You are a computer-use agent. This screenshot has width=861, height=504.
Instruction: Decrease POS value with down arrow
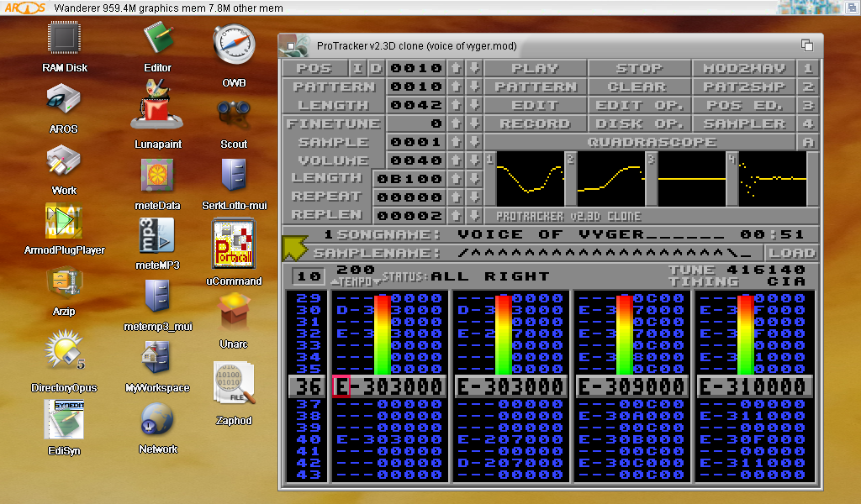coord(474,68)
